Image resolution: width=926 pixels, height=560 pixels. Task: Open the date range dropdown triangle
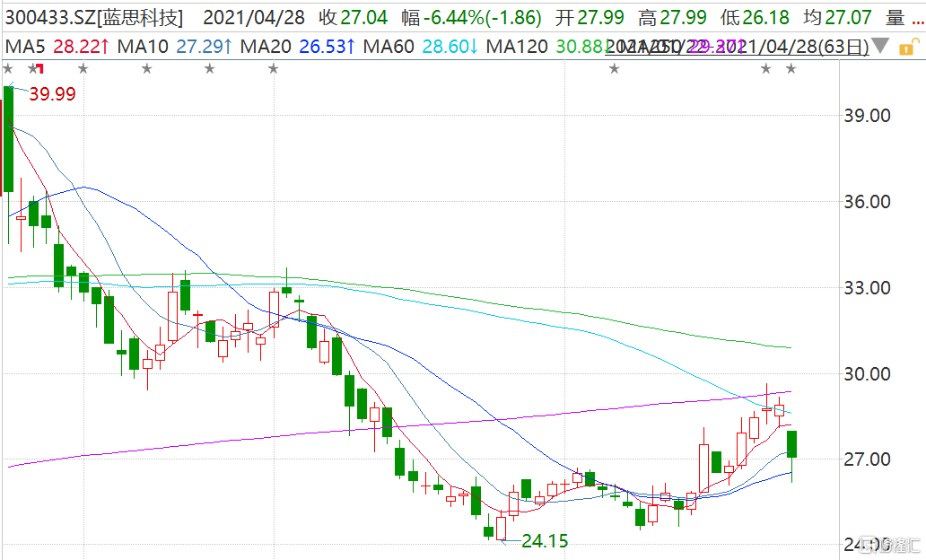[880, 46]
